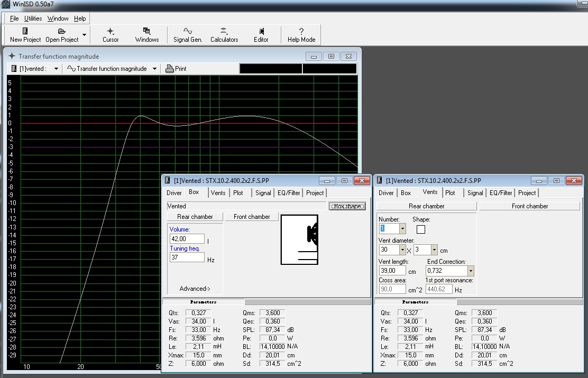The height and width of the screenshot is (378, 588).
Task: Expand the End Correction dropdown
Action: (471, 271)
